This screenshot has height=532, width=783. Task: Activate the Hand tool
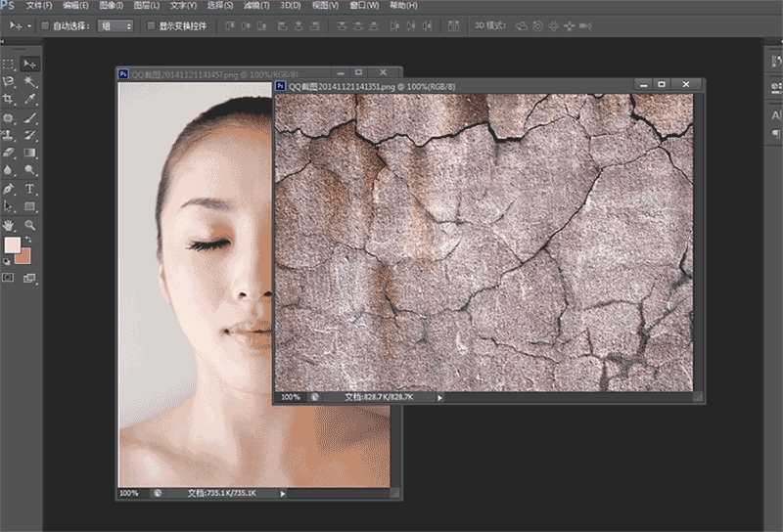click(x=9, y=225)
